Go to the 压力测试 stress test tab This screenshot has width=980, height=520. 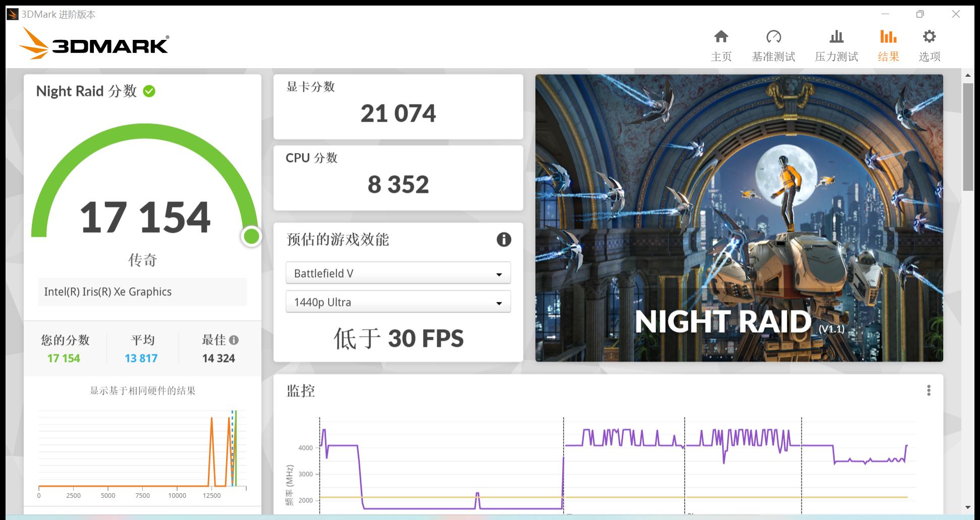point(836,45)
